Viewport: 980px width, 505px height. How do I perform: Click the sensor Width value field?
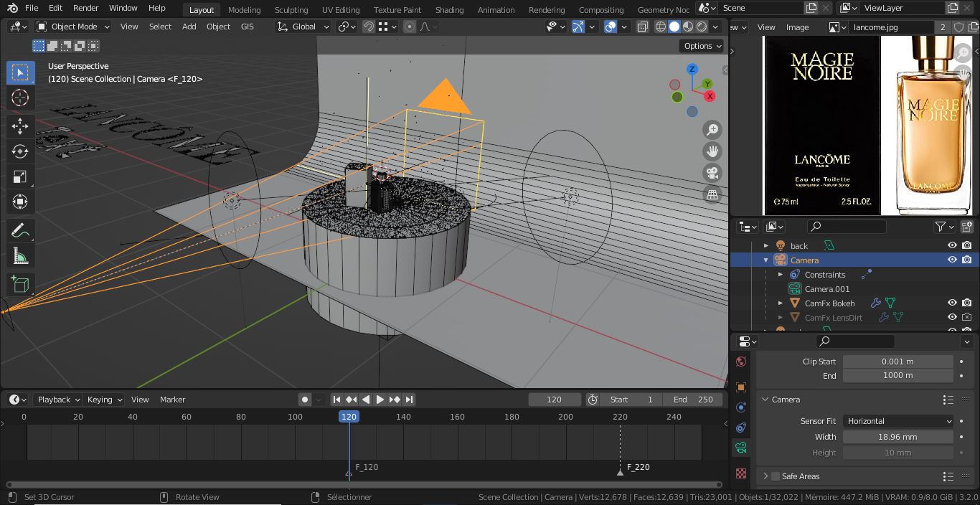tap(897, 437)
